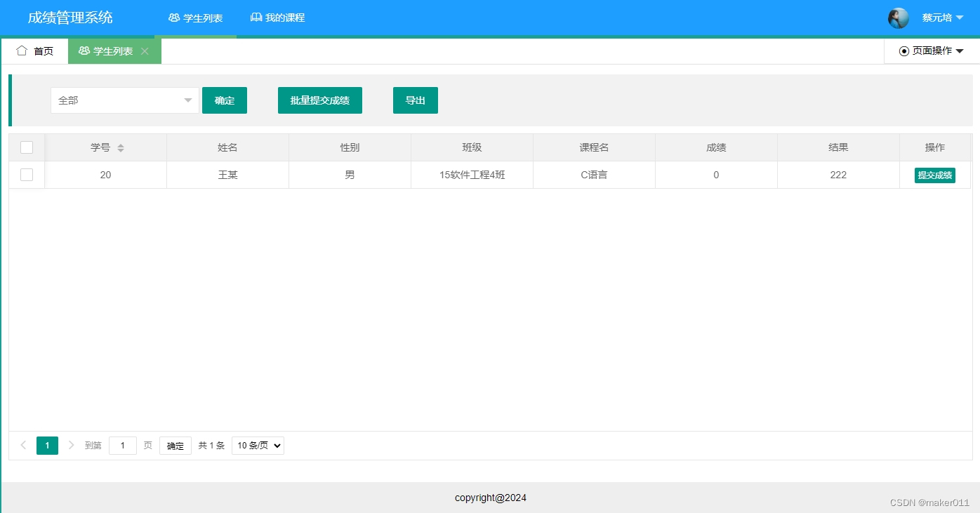Click the home icon on the 首页 tab

(x=22, y=51)
